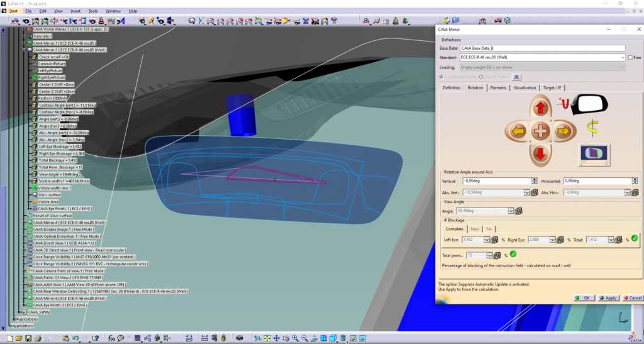Viewport: 644px width, 344px height.
Task: Click the Pan view icon
Action: coord(277,338)
